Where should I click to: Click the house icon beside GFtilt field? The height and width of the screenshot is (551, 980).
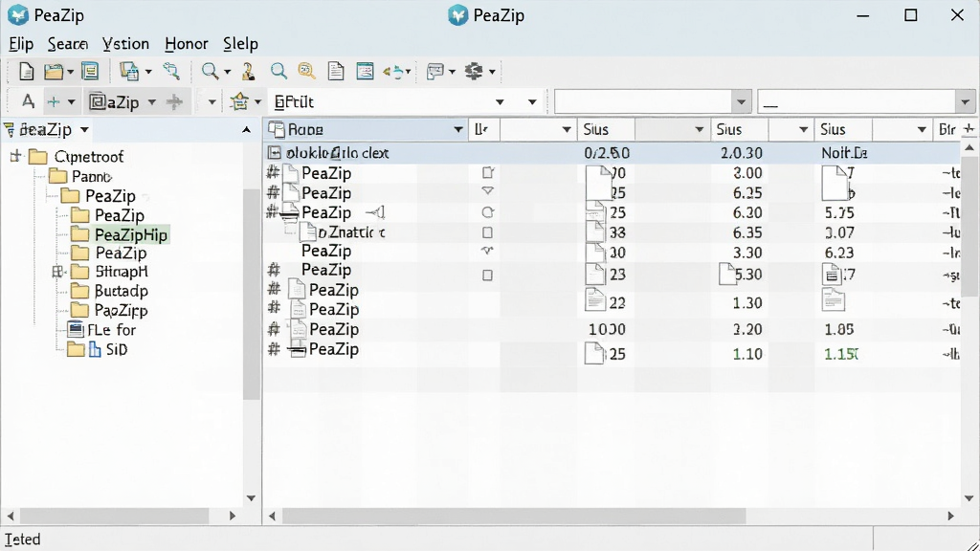pyautogui.click(x=238, y=101)
